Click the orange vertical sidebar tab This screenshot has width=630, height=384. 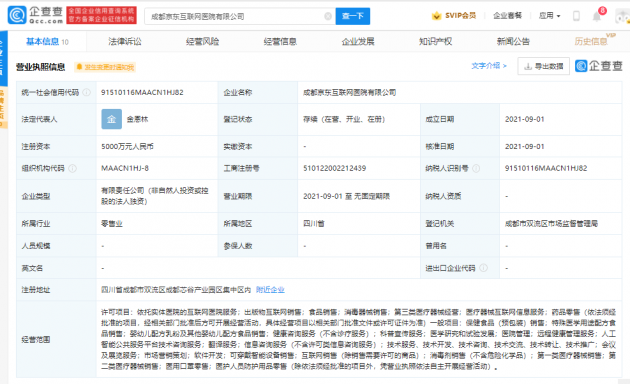tap(4, 108)
